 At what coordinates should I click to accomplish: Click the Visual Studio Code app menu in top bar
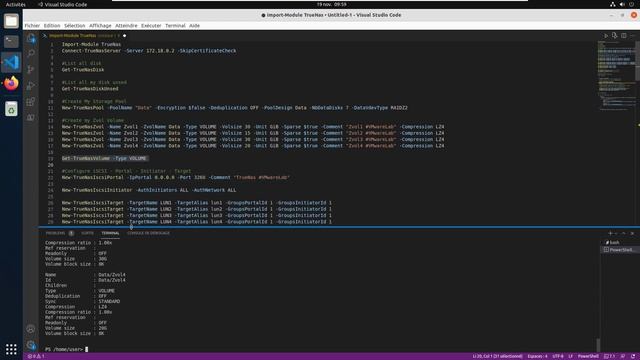point(62,4)
